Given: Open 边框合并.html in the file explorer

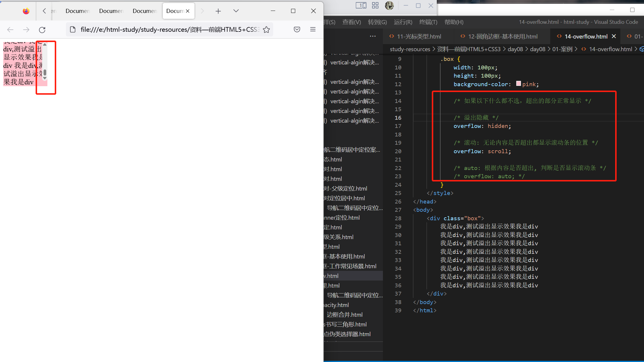Looking at the screenshot, I should click(x=344, y=315).
